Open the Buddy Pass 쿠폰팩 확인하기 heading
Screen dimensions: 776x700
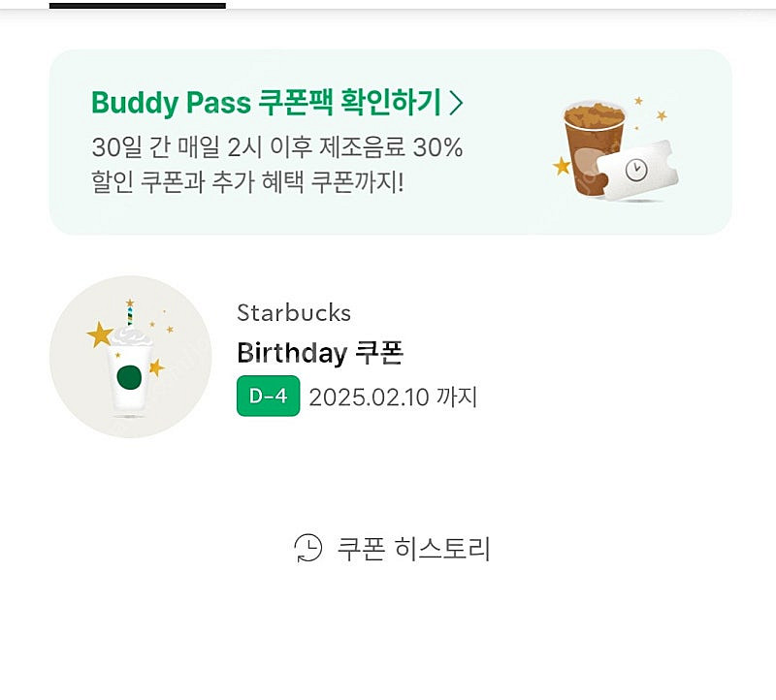[x=266, y=102]
